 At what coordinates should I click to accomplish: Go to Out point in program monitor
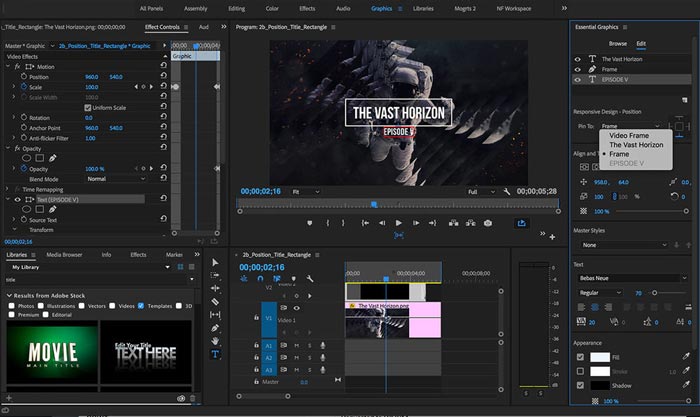click(432, 223)
